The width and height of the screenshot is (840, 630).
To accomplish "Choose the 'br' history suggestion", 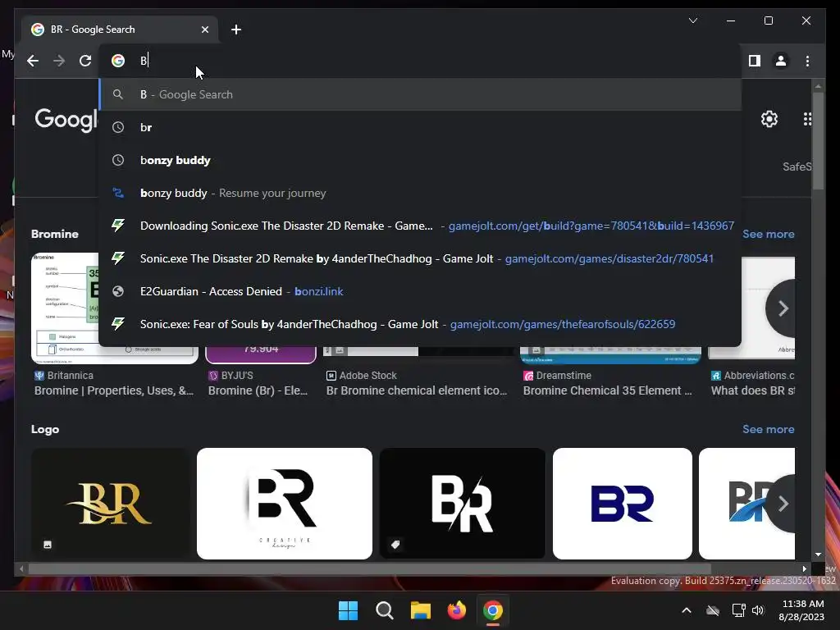I will [x=420, y=127].
